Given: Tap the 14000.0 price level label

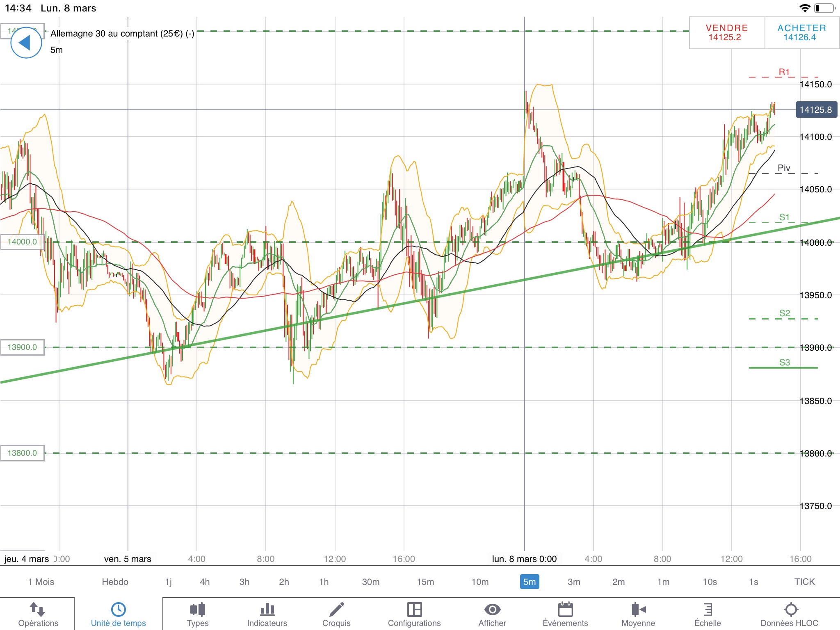Looking at the screenshot, I should [22, 242].
